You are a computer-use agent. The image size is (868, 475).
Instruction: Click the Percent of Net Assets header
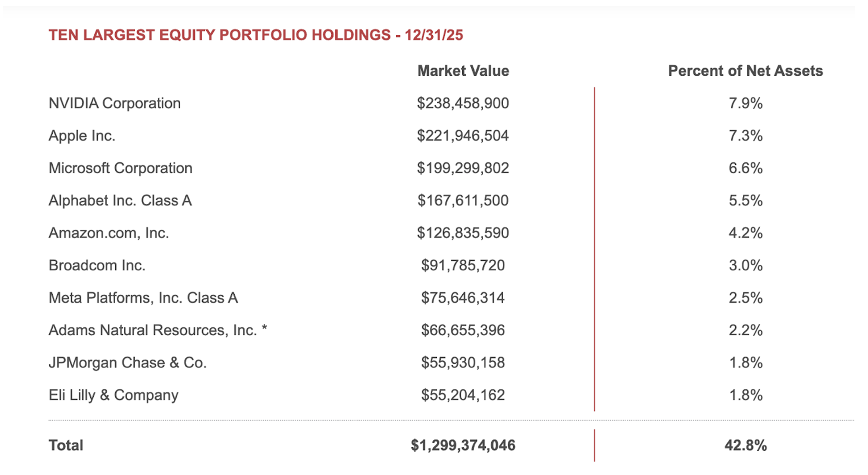click(745, 71)
